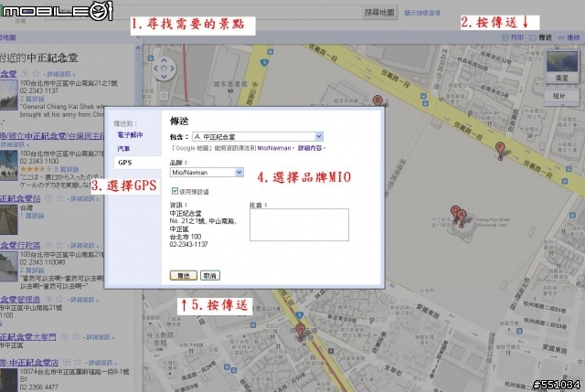Click the 念堂行政區 result thumbnail

(x=8, y=266)
